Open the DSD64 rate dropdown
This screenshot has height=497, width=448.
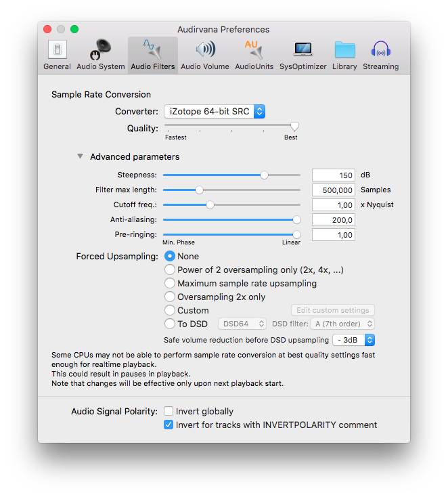(242, 324)
